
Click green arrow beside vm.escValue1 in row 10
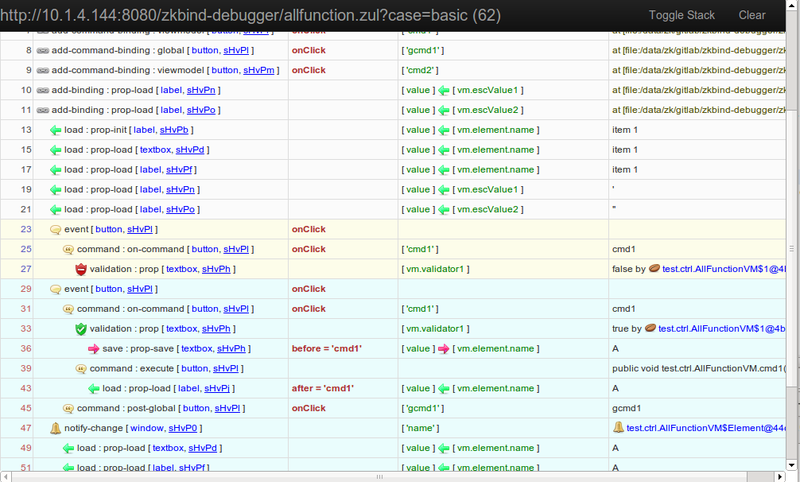(x=444, y=91)
